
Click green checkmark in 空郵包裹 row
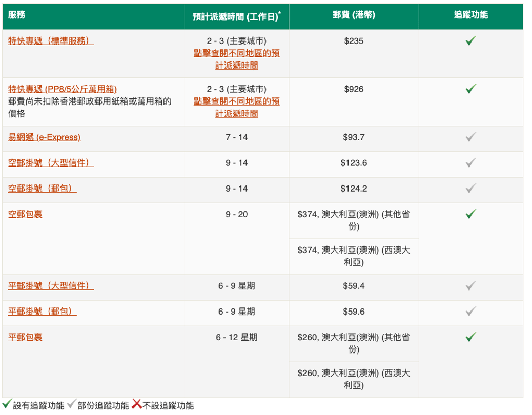pos(470,214)
